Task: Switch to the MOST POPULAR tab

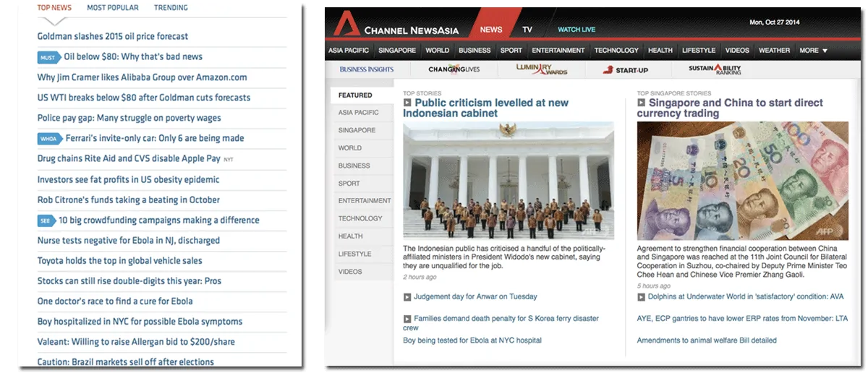Action: pos(111,8)
